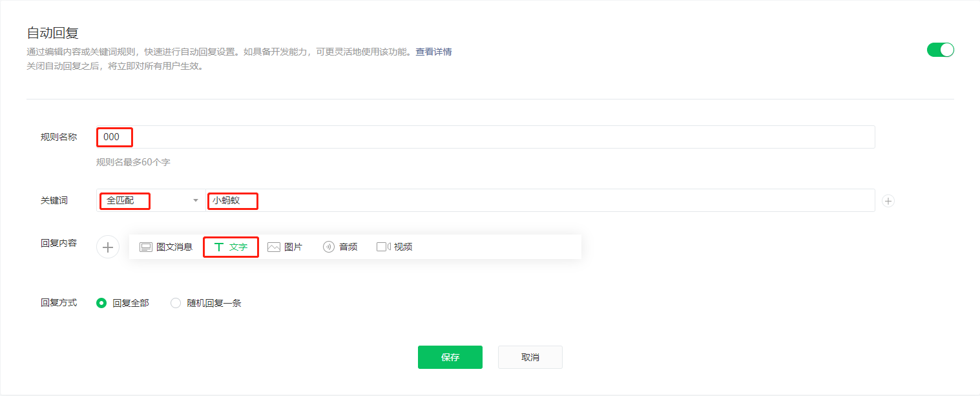Choose the 图文消息 reply type icon
This screenshot has height=396, width=980.
(146, 247)
